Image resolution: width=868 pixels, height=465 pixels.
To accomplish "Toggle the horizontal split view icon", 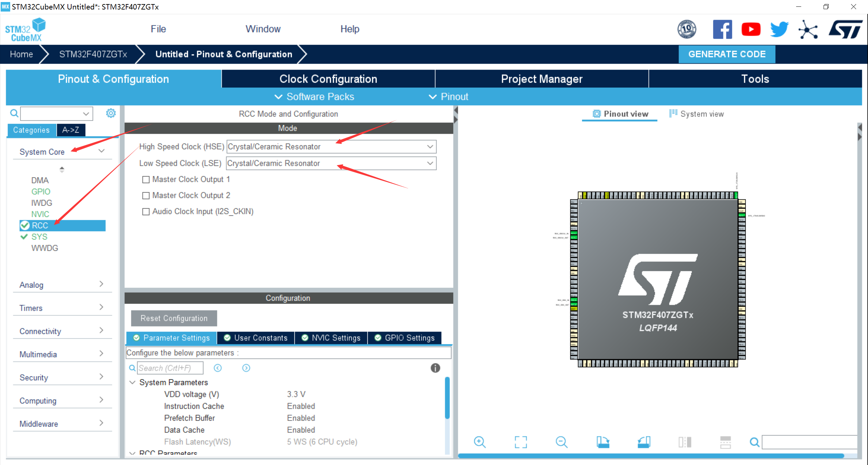I will [685, 442].
